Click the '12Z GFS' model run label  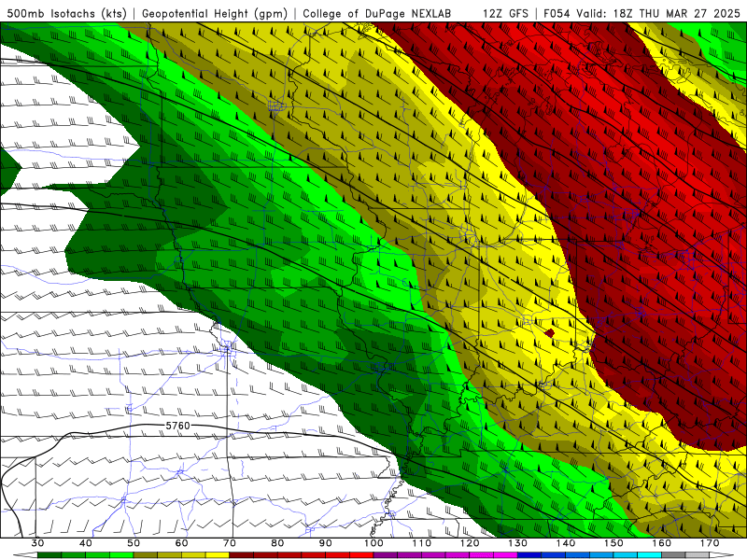click(505, 13)
